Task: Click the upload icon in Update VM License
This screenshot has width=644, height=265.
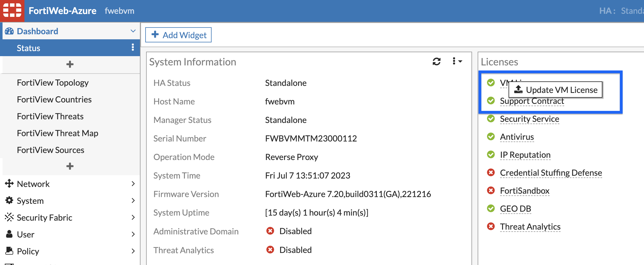Action: (518, 89)
